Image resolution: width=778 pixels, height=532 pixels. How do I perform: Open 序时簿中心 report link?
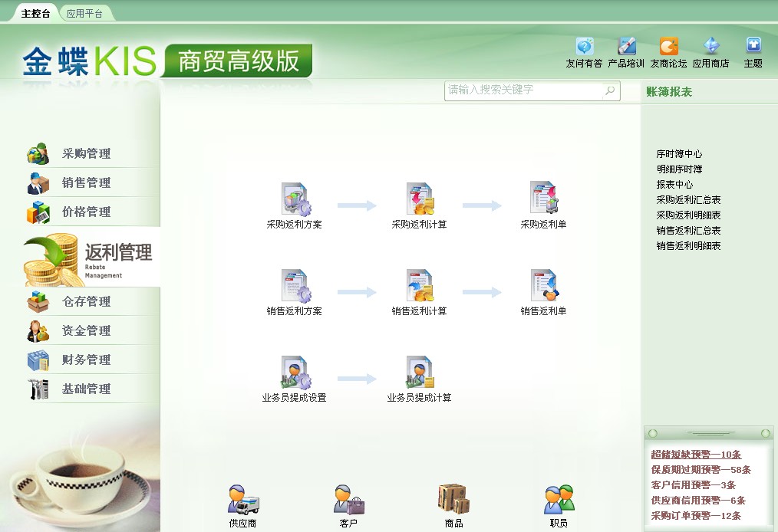coord(679,154)
